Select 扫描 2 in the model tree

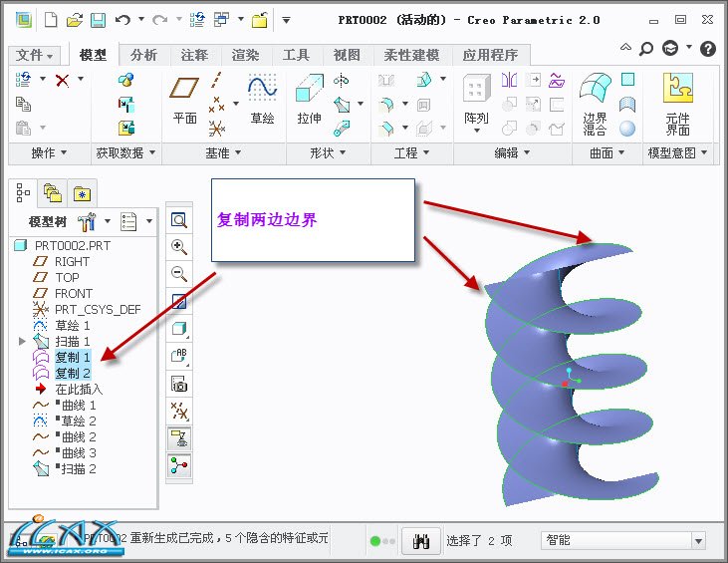pyautogui.click(x=79, y=468)
